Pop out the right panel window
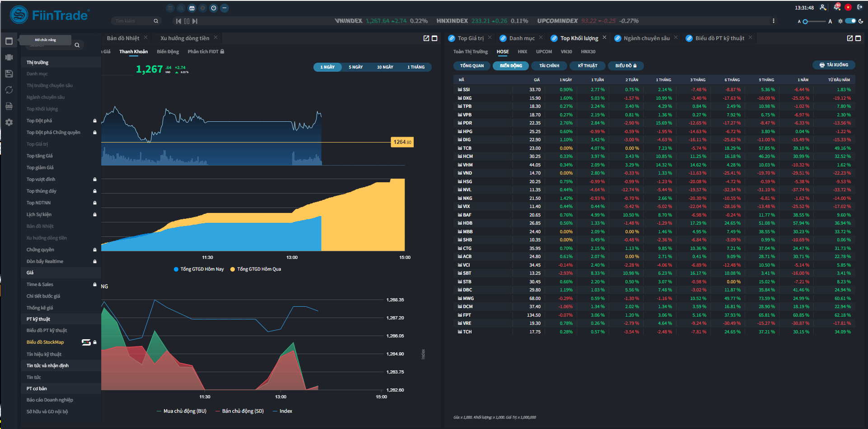The image size is (868, 429). tap(850, 38)
